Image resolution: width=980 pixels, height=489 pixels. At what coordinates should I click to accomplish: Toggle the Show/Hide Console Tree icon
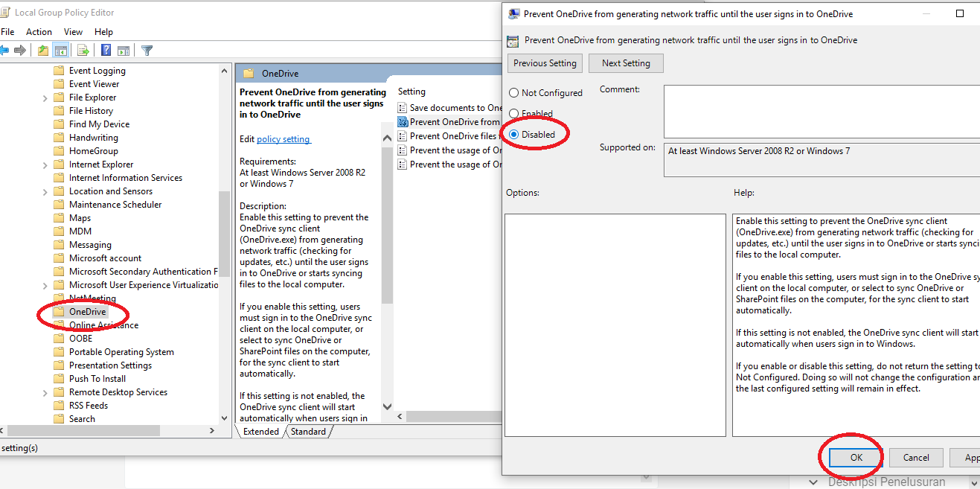pos(61,51)
